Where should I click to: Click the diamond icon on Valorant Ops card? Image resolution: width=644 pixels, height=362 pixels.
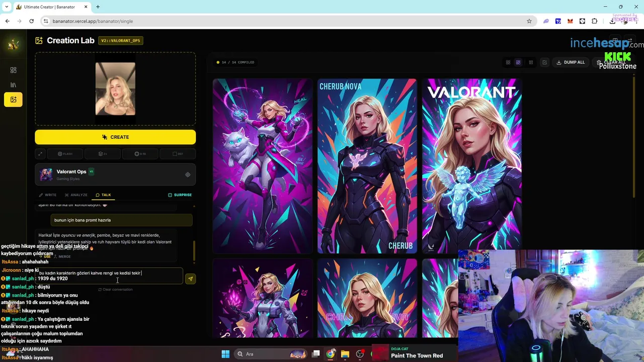point(188,174)
